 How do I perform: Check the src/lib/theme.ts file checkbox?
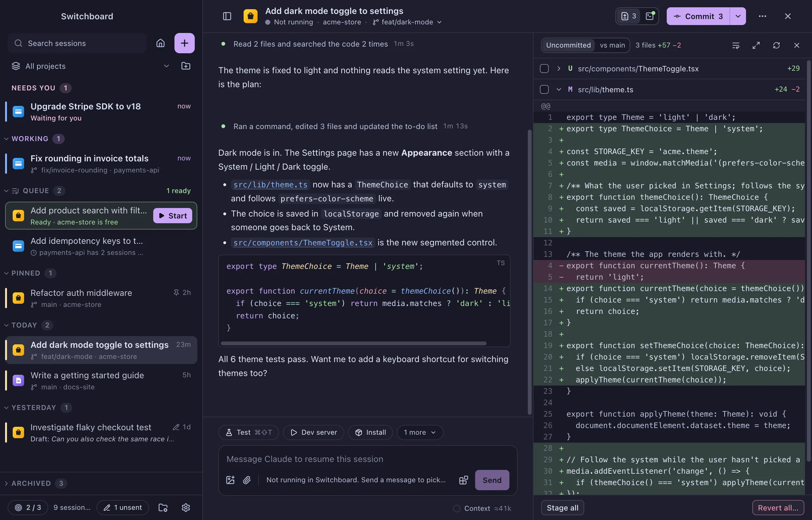click(x=544, y=89)
